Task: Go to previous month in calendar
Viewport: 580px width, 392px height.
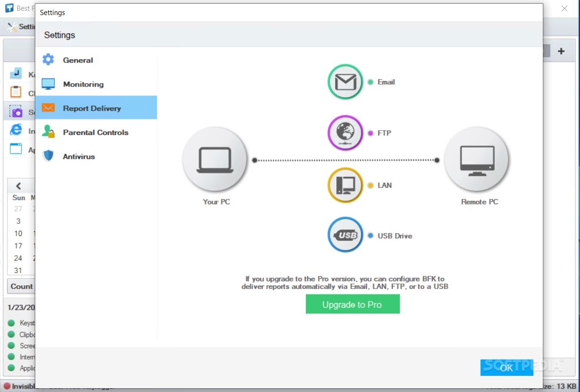Action: [18, 186]
